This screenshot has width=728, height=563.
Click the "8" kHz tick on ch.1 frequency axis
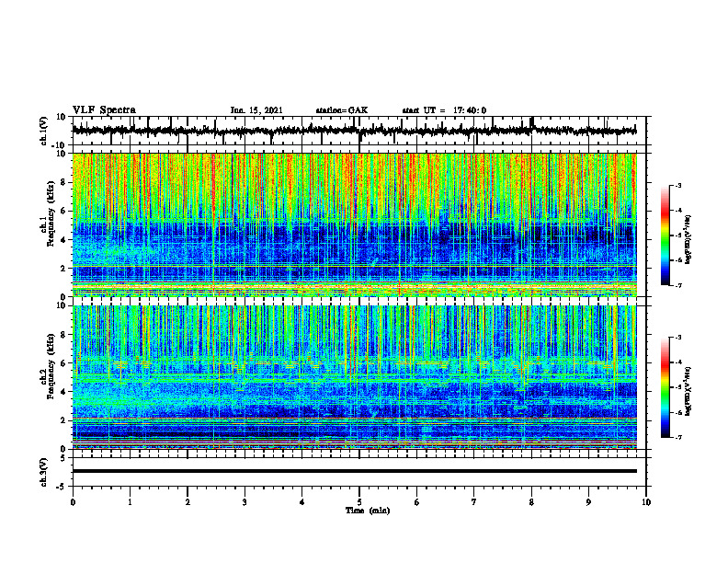click(63, 182)
